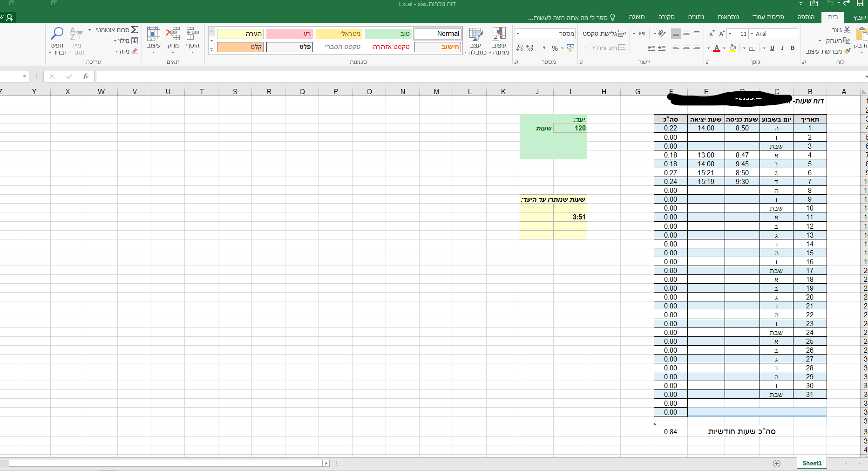Open Conditional Formatting (עיצוב מותנה)

pyautogui.click(x=499, y=41)
